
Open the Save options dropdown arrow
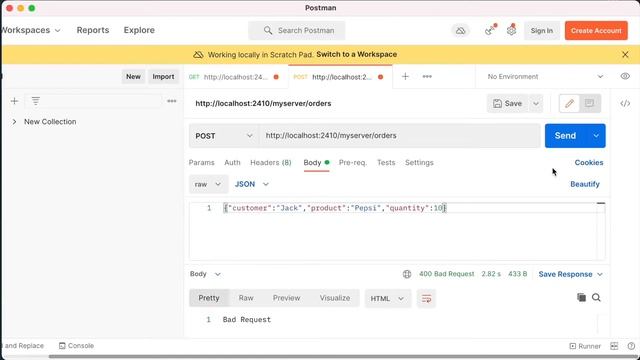536,104
